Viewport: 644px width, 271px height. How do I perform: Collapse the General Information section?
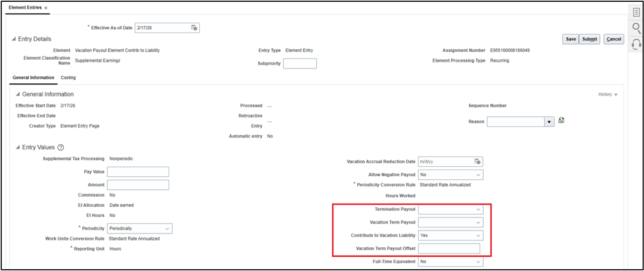pos(18,94)
